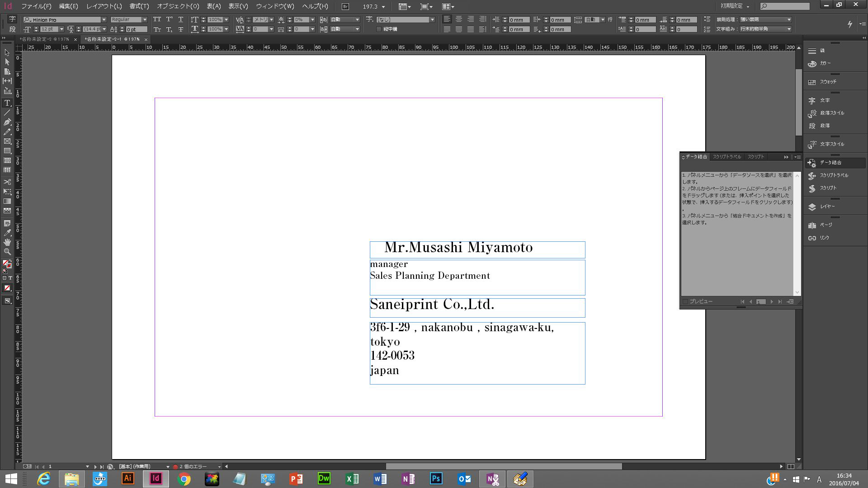
Task: Click the Mr.Musashi Miyamoto text frame
Action: click(x=477, y=250)
